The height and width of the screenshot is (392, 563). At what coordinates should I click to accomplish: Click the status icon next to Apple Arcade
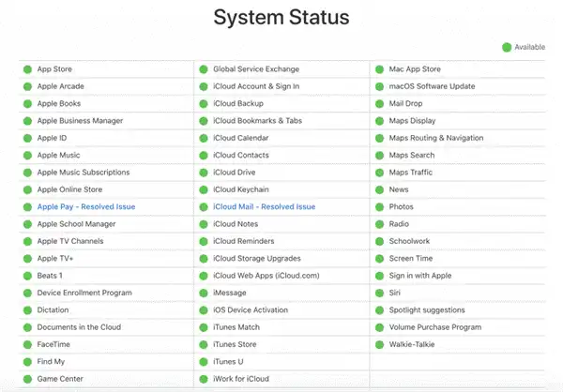(27, 86)
